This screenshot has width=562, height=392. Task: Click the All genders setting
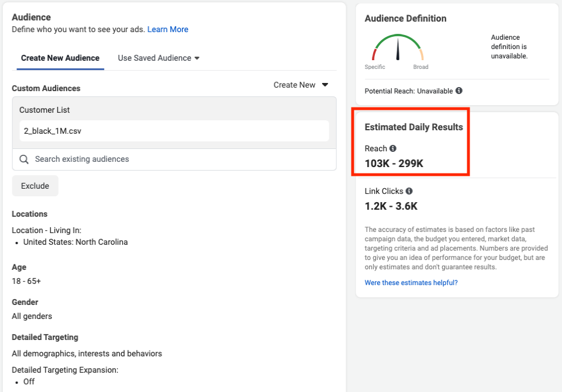click(32, 316)
